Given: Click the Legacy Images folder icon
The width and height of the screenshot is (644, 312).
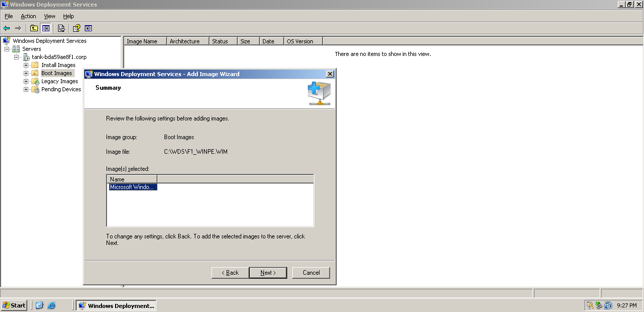Looking at the screenshot, I should coord(35,81).
